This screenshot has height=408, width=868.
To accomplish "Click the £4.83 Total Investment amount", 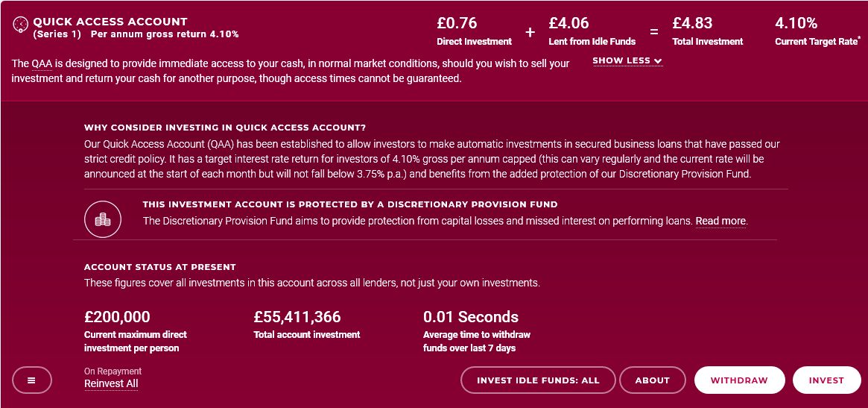I will click(692, 23).
